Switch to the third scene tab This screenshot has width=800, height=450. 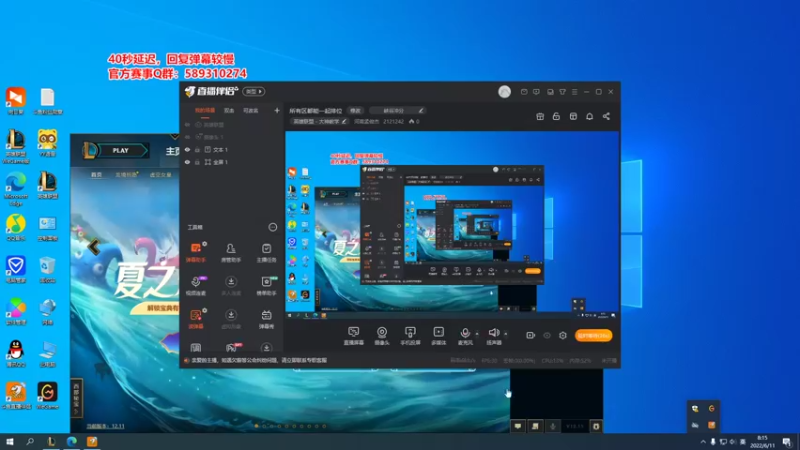click(251, 110)
